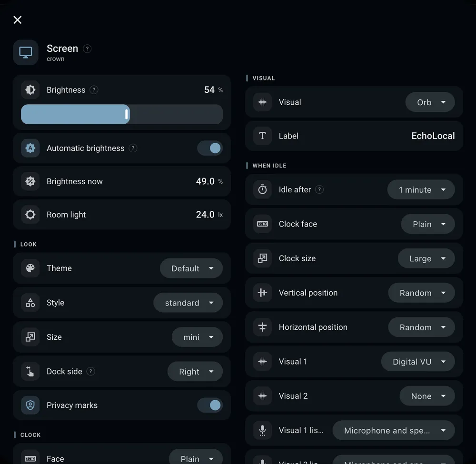Click the Privacy marks shield icon

30,405
